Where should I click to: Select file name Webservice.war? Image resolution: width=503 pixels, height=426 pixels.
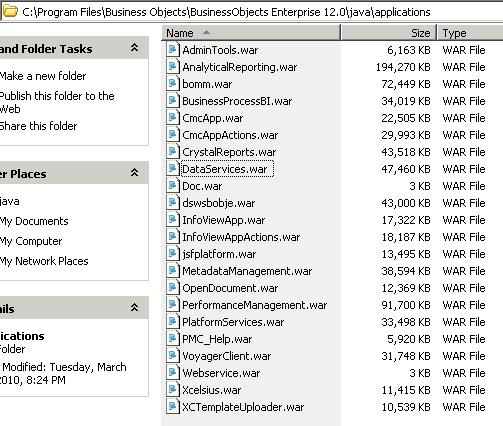221,373
